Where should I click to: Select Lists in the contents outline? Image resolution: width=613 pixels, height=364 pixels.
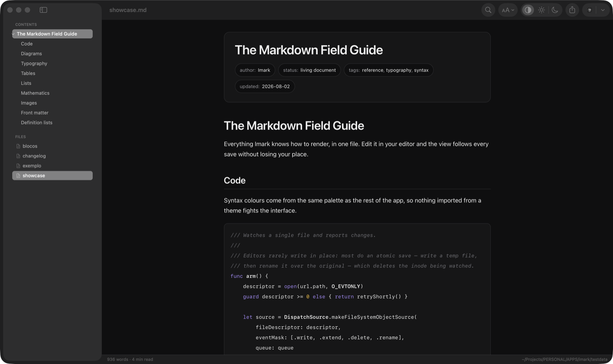pyautogui.click(x=26, y=83)
